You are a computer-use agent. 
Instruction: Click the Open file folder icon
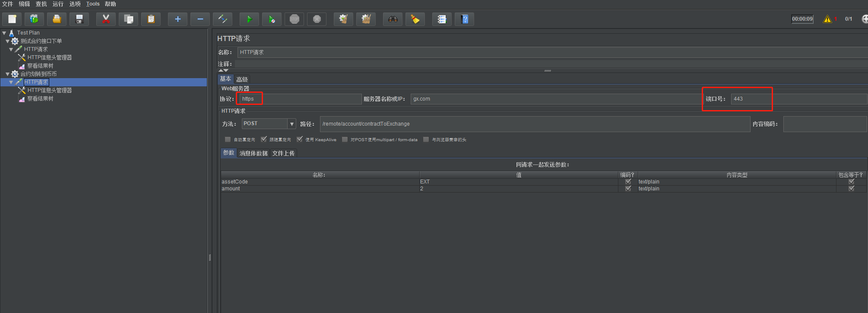point(57,19)
